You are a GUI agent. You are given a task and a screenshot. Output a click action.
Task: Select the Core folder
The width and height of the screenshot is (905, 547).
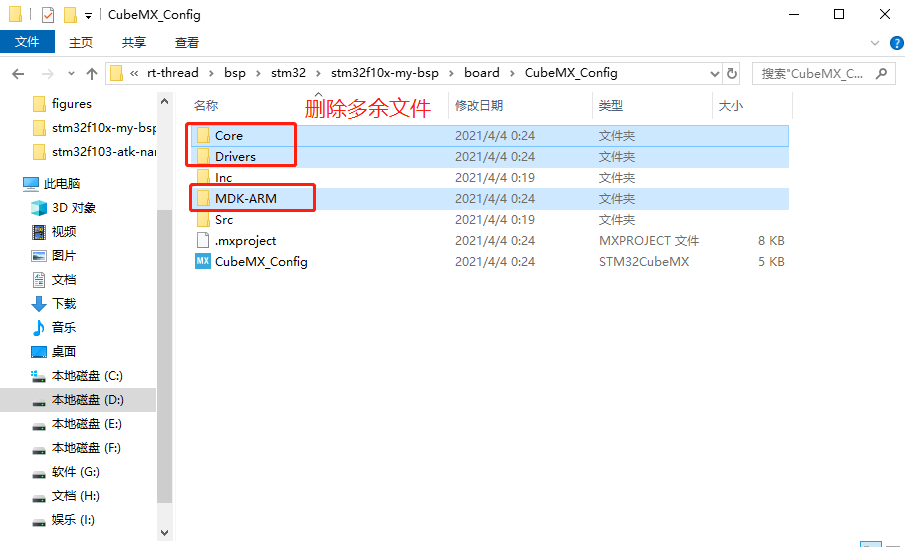[x=489, y=136]
